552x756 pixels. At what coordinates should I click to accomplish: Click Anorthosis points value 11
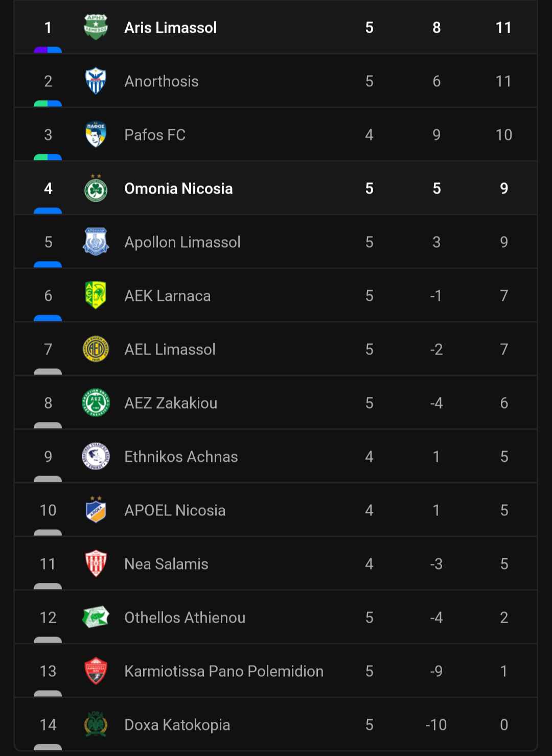(x=503, y=81)
